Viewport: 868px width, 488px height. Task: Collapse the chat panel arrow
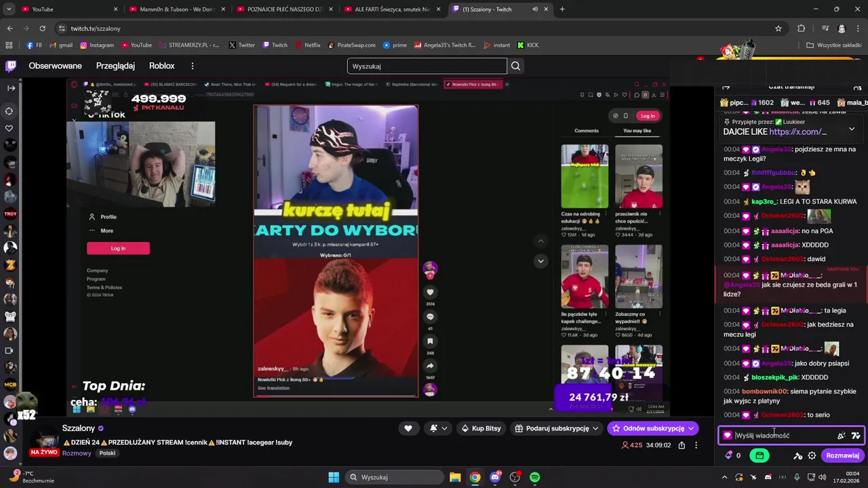click(726, 87)
